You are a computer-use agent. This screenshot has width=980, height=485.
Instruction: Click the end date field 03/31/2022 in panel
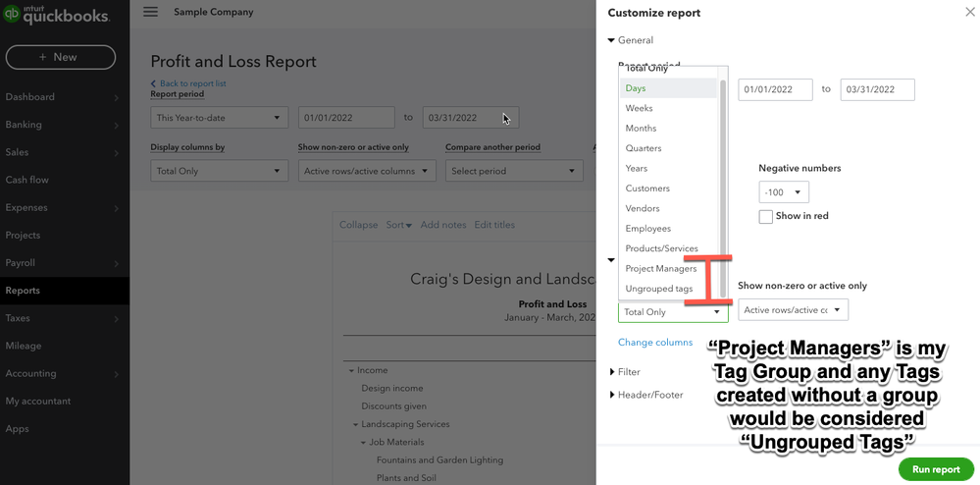877,89
